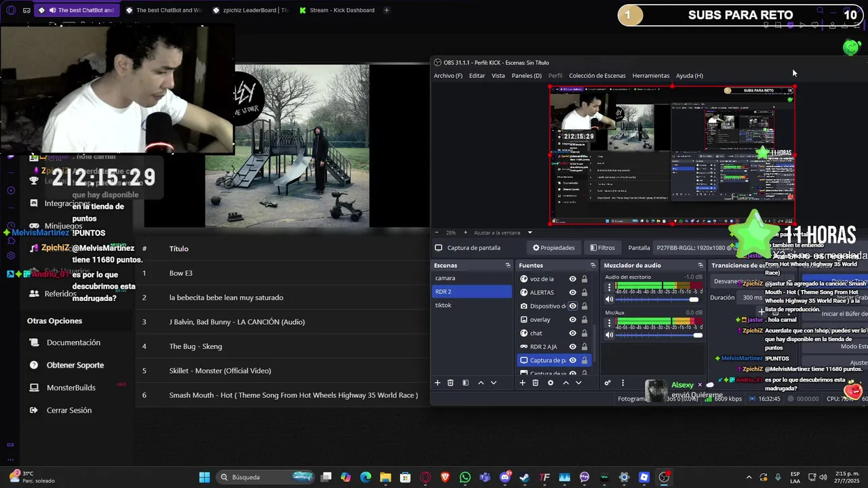Toggle lock on the chat source
Viewport: 868px width, 488px height.
click(584, 333)
